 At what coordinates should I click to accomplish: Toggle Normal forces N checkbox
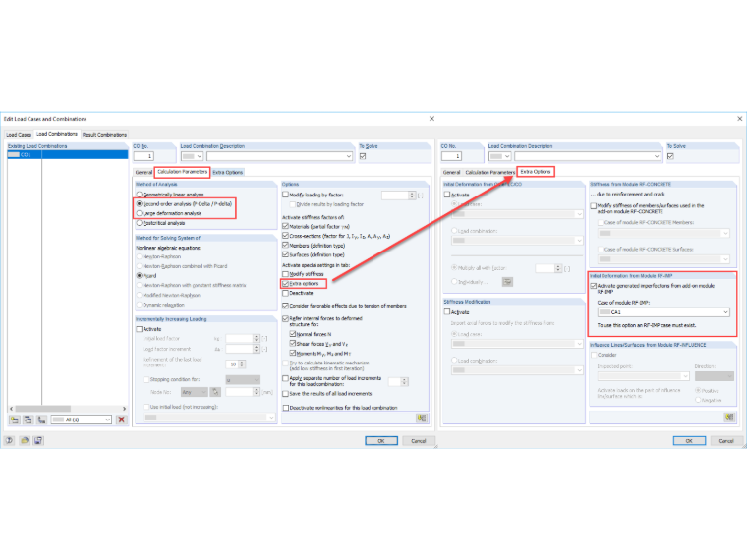tap(293, 334)
